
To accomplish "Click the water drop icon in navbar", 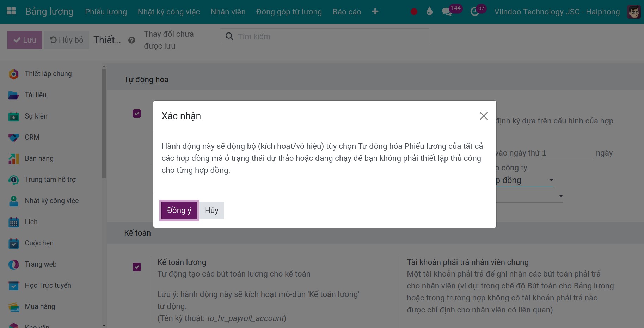I will (x=429, y=12).
